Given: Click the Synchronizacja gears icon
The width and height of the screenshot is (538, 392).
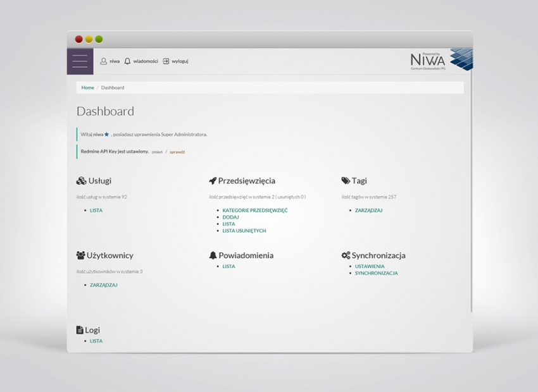Looking at the screenshot, I should click(346, 255).
